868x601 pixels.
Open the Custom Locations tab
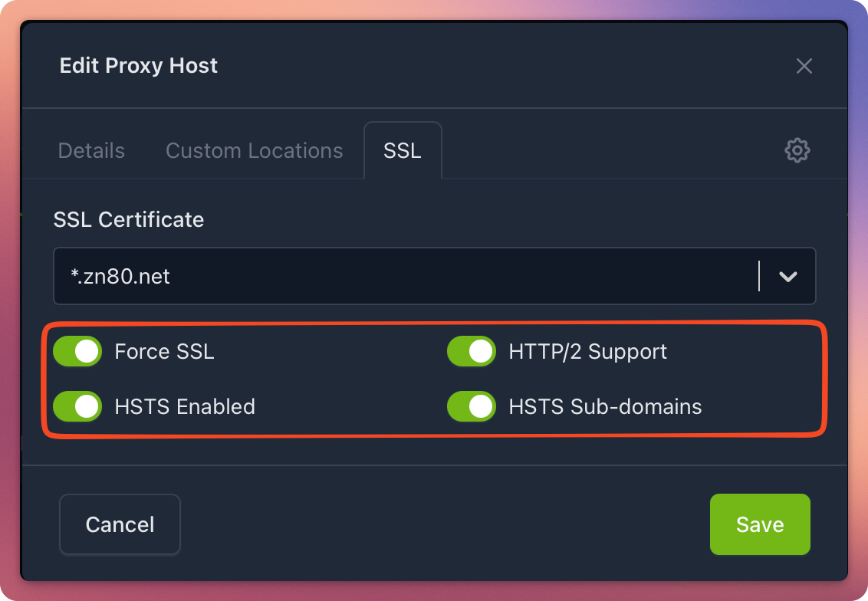pos(254,150)
